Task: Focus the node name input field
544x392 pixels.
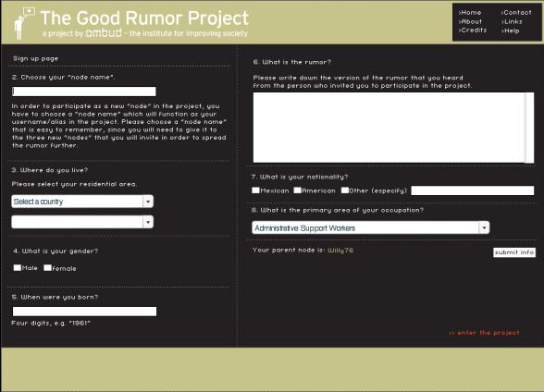Action: [x=84, y=92]
